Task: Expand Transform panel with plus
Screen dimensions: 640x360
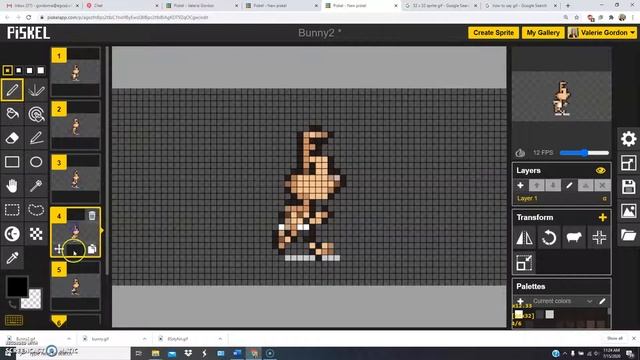Action: click(x=602, y=218)
